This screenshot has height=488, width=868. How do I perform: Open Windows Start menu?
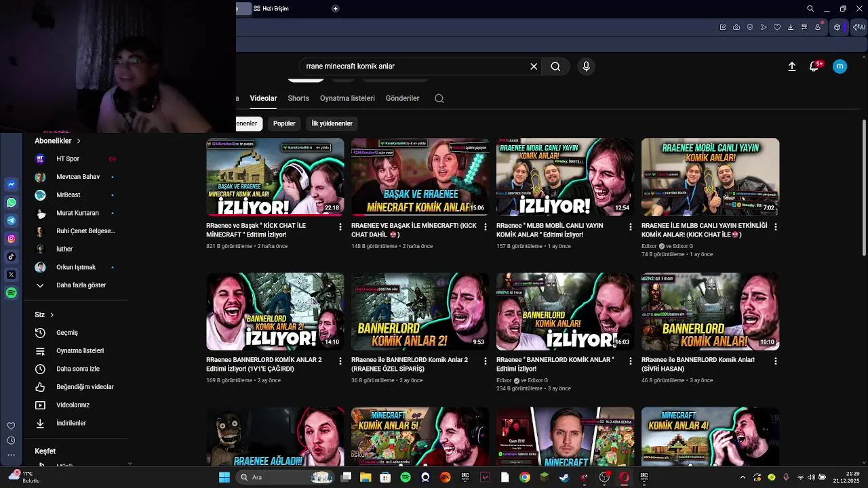pyautogui.click(x=224, y=477)
